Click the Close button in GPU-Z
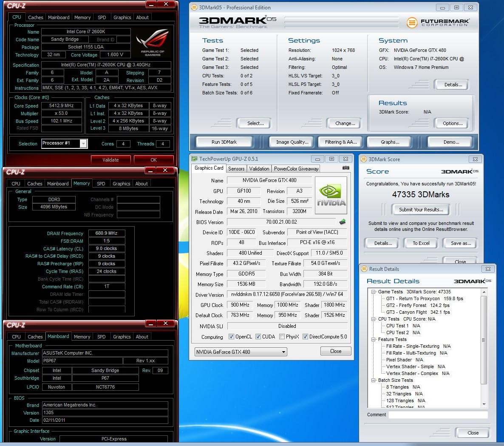The image size is (504, 446). point(336,351)
